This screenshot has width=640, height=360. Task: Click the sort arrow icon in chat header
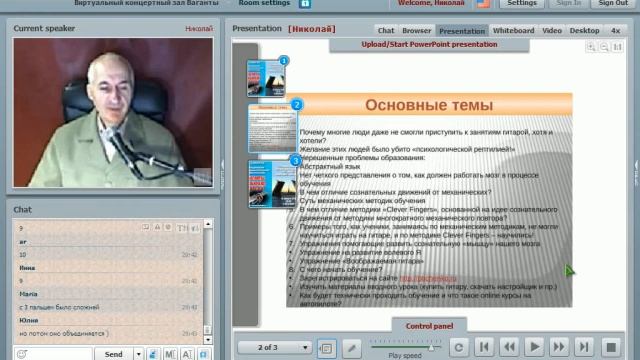point(195,228)
